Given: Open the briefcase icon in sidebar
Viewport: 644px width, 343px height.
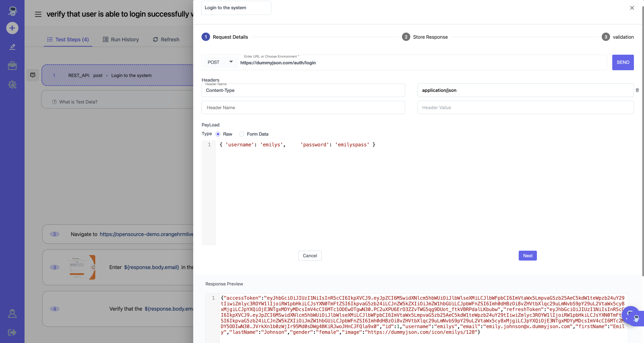Looking at the screenshot, I should [x=12, y=66].
